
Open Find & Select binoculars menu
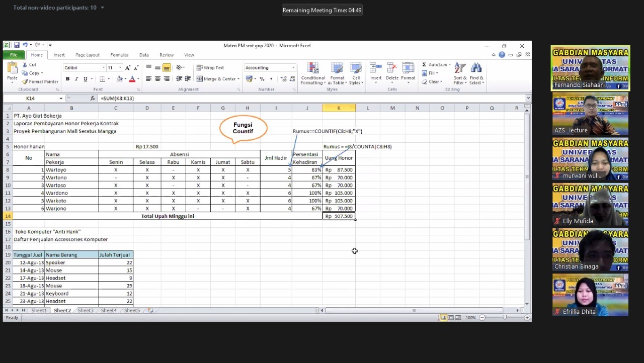476,73
